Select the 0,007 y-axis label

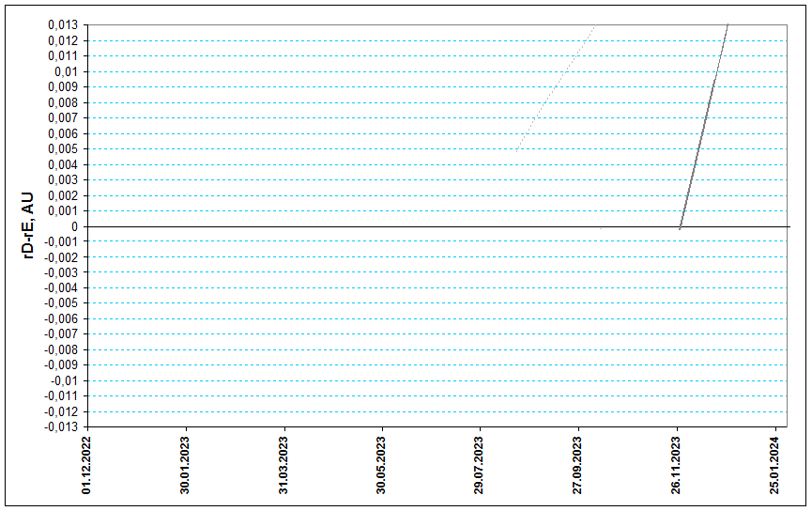63,118
